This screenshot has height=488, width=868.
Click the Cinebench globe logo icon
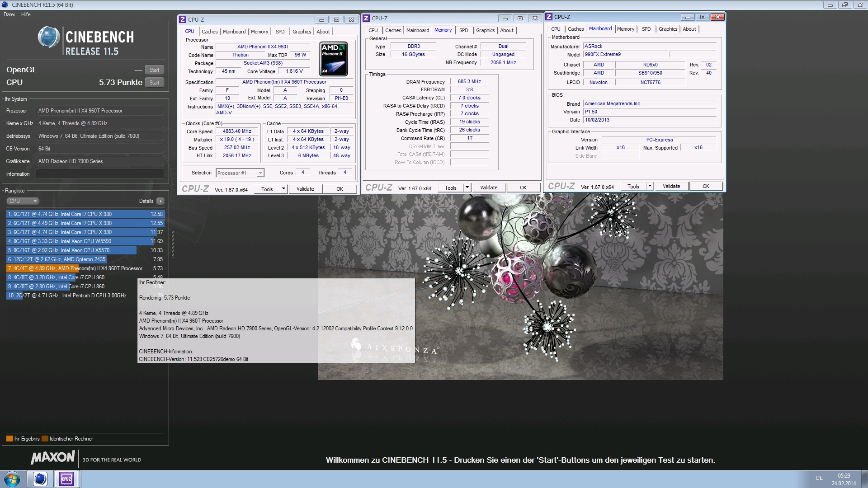pos(48,37)
